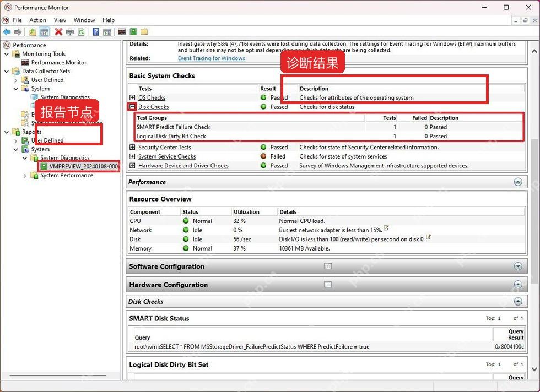Open the Hardware Device and Driver Checks link

point(183,166)
